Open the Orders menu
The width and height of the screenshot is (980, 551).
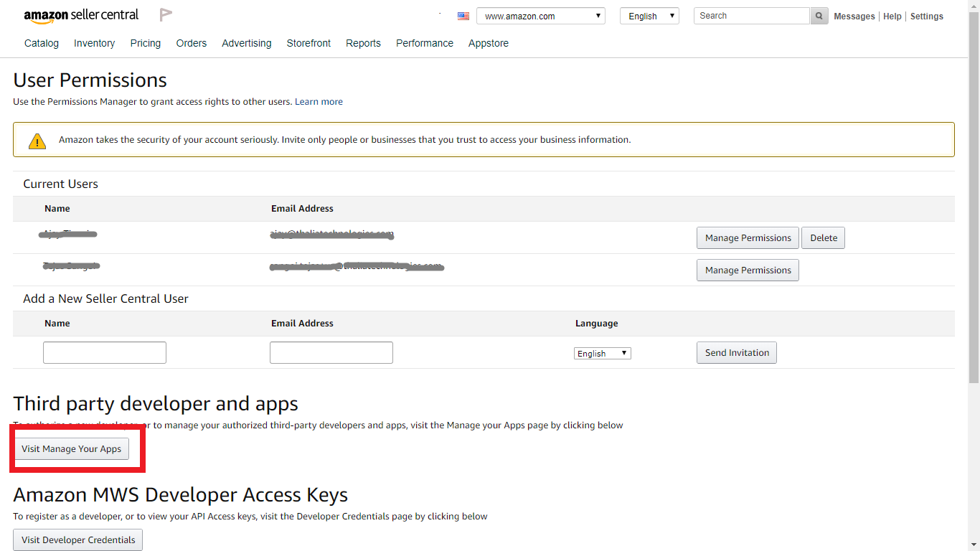pos(192,43)
